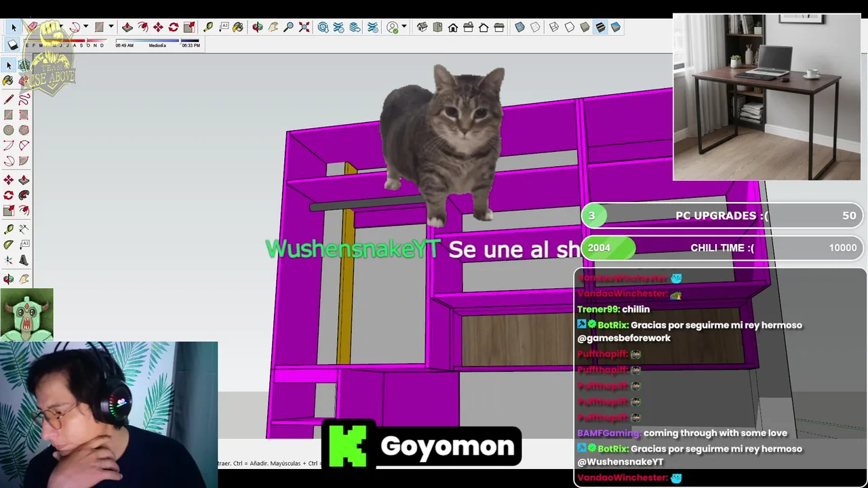Click Send to LayOut icon

pos(355,27)
